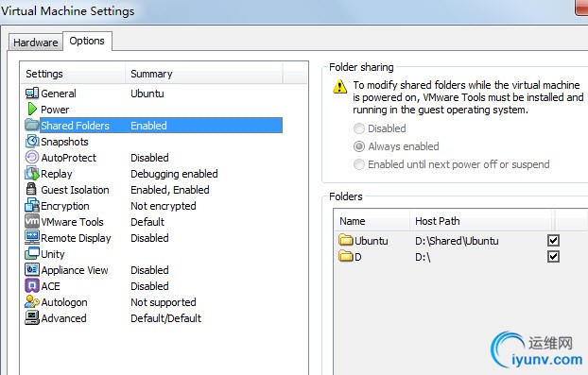This screenshot has height=375, width=588.
Task: Click the 'Ubuntu' summary for General
Action: click(147, 94)
